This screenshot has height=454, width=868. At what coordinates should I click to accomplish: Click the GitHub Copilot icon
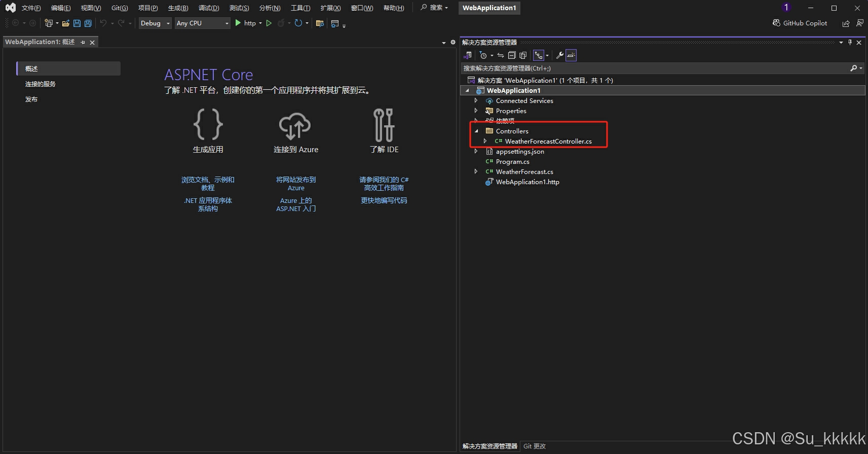click(x=776, y=23)
